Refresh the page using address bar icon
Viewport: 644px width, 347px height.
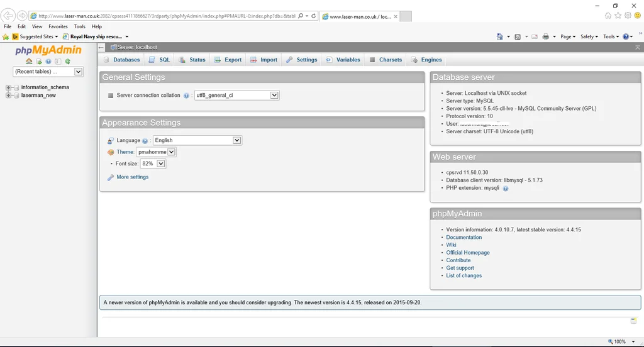pos(313,16)
